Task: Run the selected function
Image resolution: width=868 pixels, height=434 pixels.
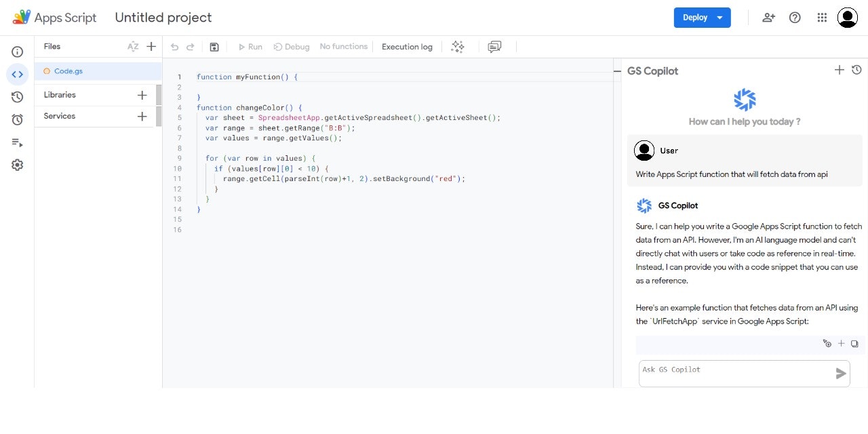Action: click(x=250, y=47)
